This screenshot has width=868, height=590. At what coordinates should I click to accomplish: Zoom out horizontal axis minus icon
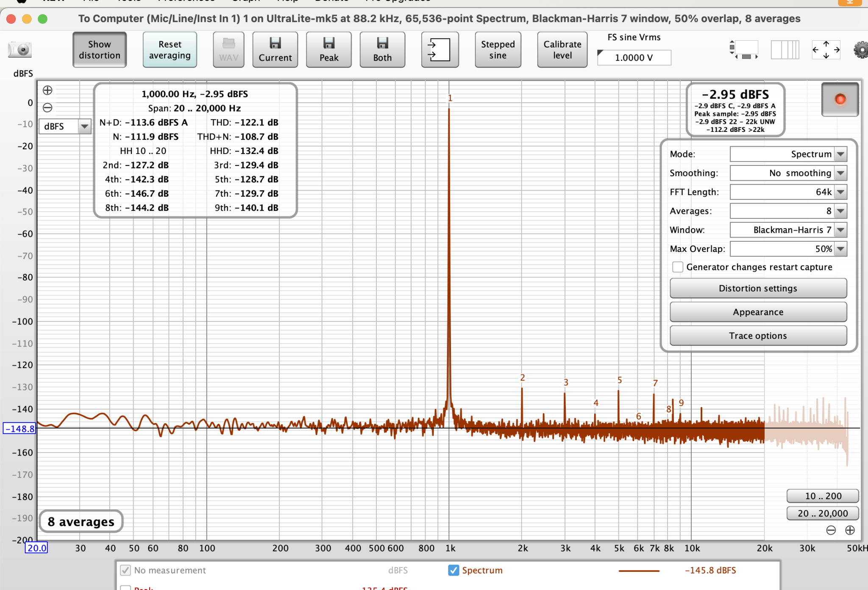(831, 530)
